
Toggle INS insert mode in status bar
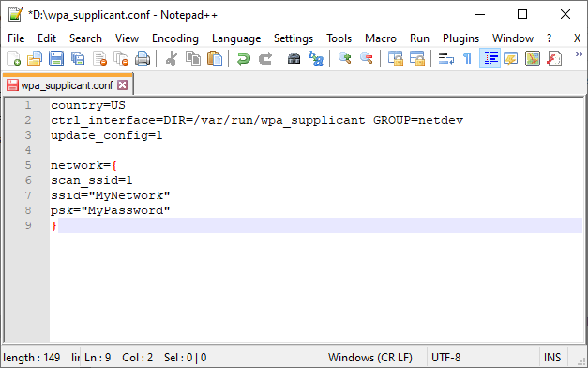pyautogui.click(x=552, y=357)
